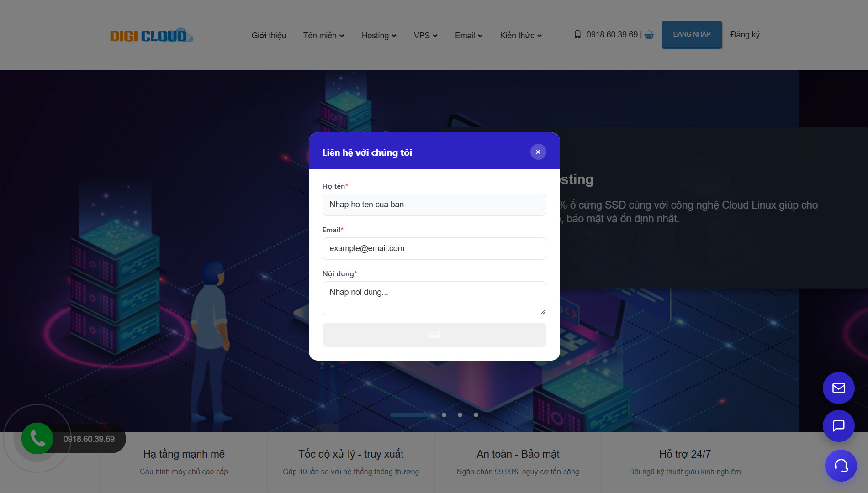The height and width of the screenshot is (493, 868).
Task: Click 'Gấp 10 lần so với hệ thống thông thường'
Action: click(x=351, y=472)
